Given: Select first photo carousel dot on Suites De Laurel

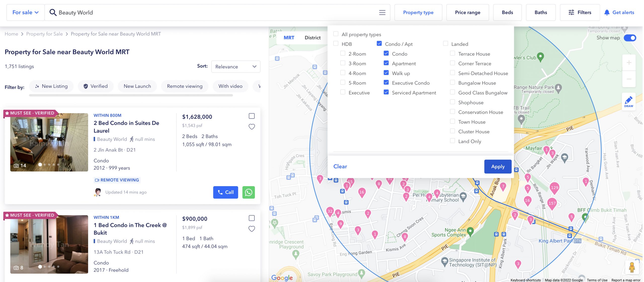Looking at the screenshot, I should click(x=40, y=165).
